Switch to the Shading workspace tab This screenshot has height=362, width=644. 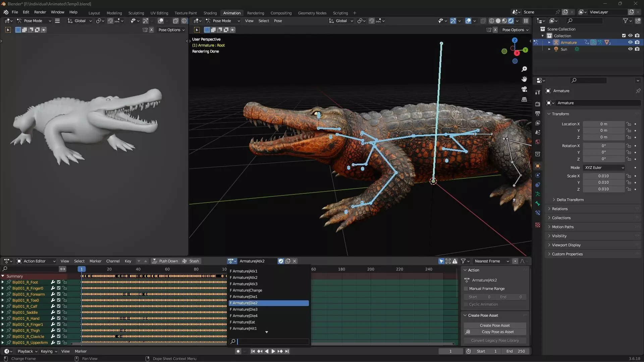point(210,13)
